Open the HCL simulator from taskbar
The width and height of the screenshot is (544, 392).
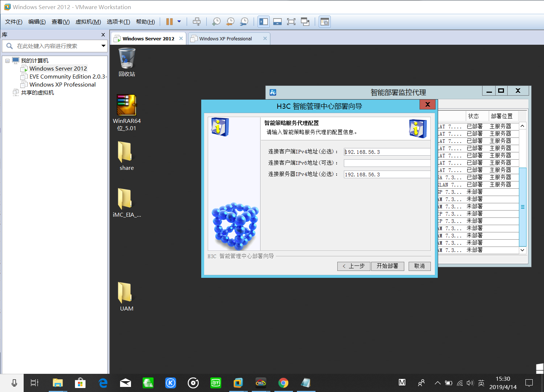click(261, 383)
